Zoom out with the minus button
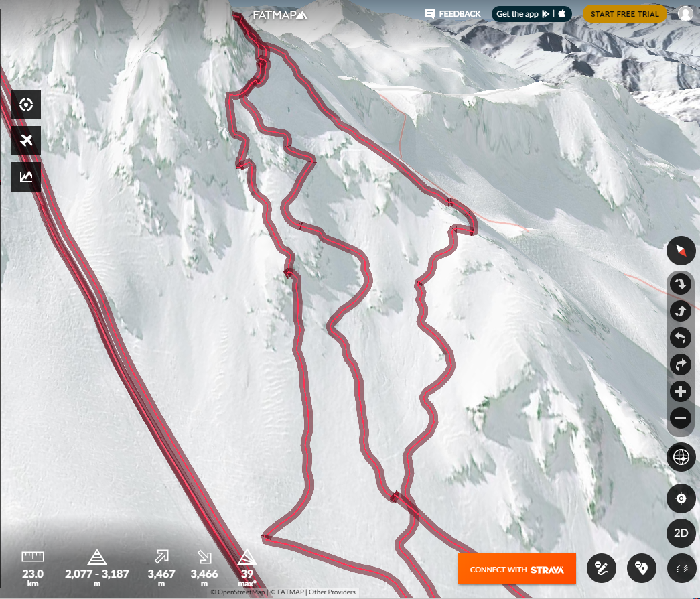The height and width of the screenshot is (599, 700). pos(681,418)
